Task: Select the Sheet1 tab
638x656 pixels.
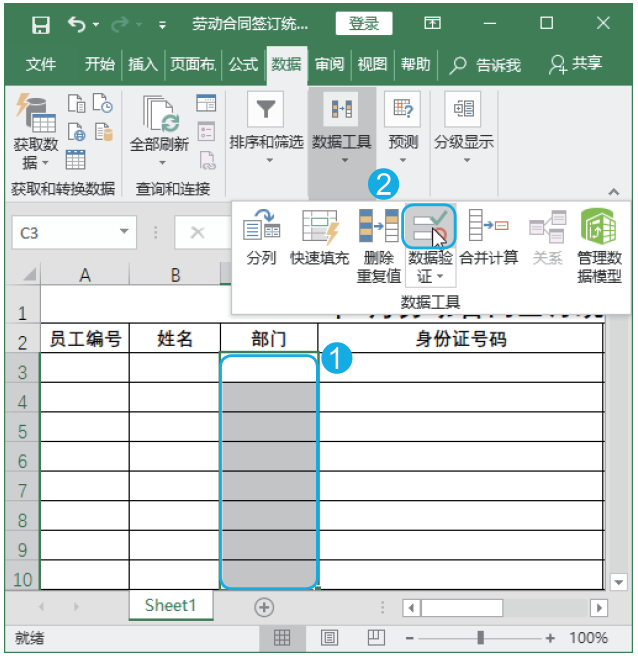Action: tap(171, 605)
